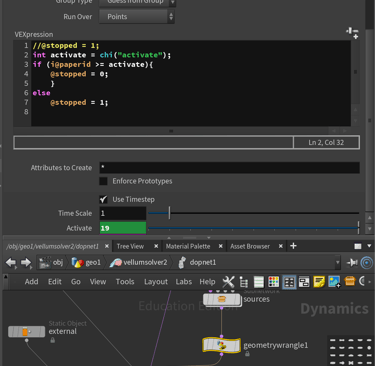The height and width of the screenshot is (366, 375).
Task: Open the color palette grid icon
Action: (273, 282)
